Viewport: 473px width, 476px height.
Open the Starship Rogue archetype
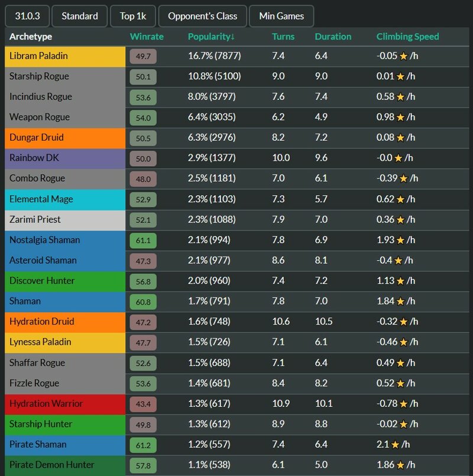click(65, 77)
